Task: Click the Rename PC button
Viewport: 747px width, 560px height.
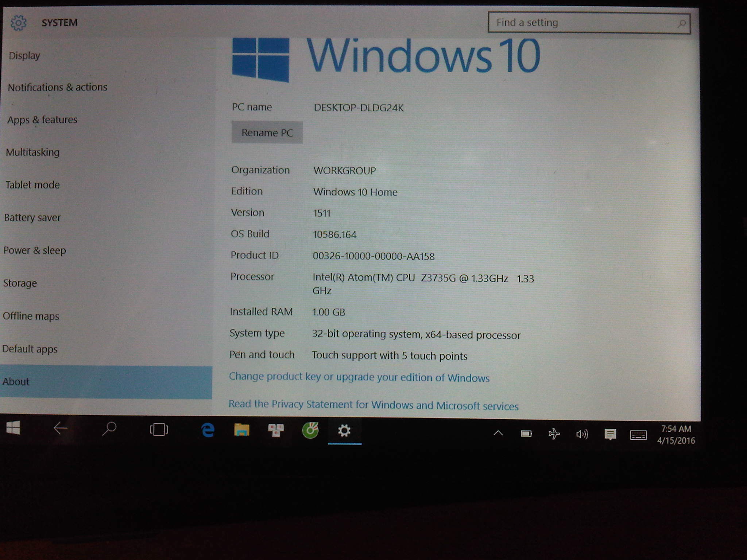Action: tap(267, 133)
